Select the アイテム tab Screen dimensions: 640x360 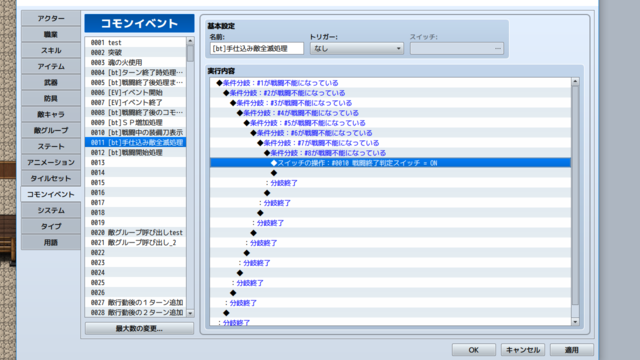pyautogui.click(x=51, y=66)
